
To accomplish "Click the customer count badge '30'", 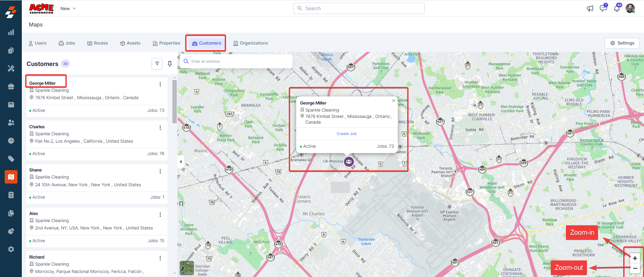I will point(65,64).
